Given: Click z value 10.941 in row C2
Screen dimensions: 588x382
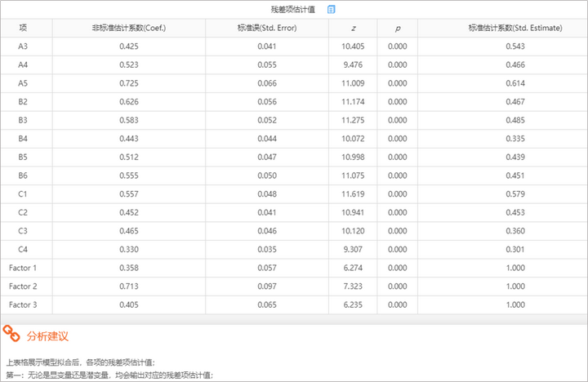Looking at the screenshot, I should click(x=353, y=212).
